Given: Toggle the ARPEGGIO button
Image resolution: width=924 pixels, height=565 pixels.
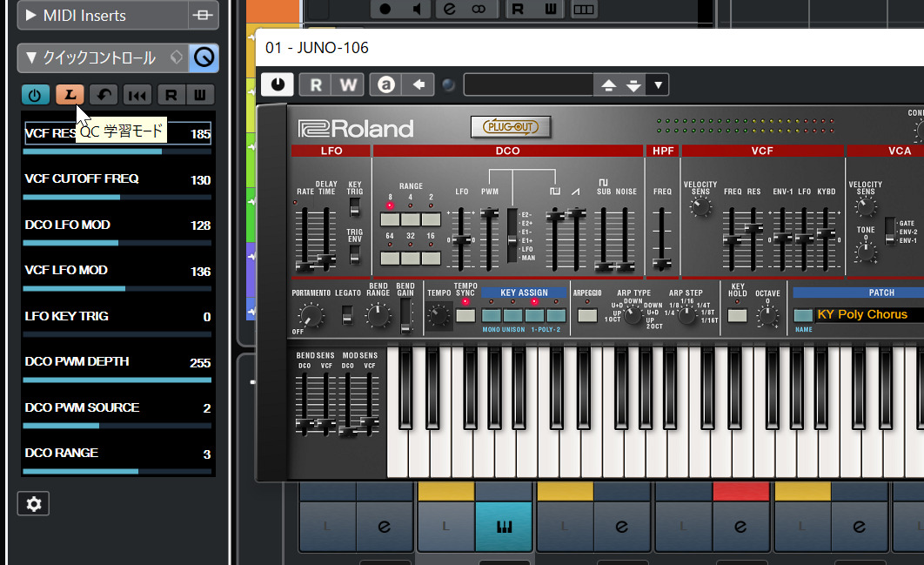Looking at the screenshot, I should pos(587,315).
